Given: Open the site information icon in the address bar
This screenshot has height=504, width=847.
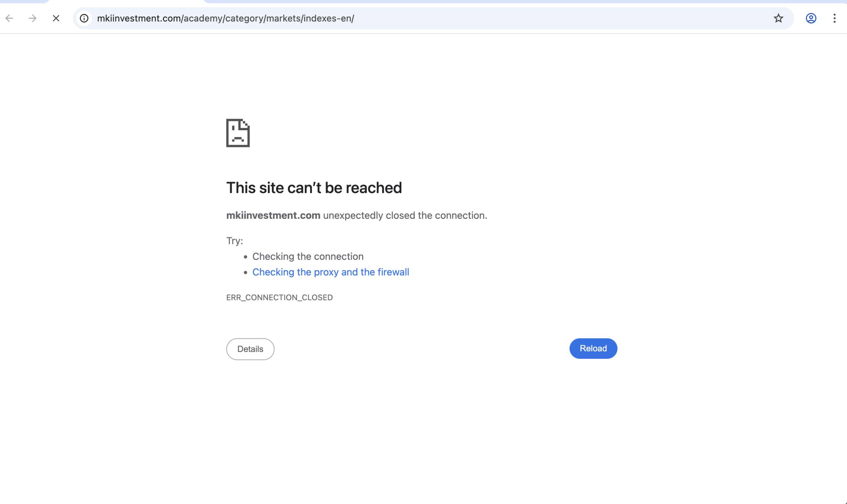Looking at the screenshot, I should pos(84,18).
